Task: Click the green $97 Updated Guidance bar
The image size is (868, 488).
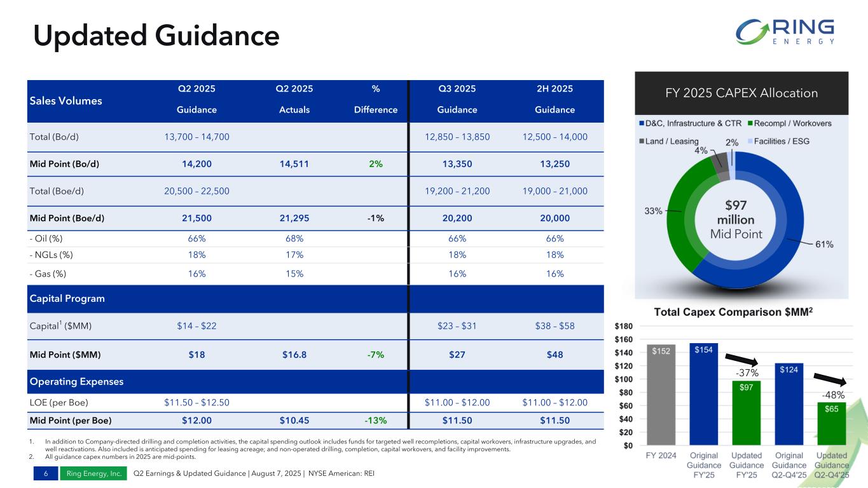Action: click(747, 413)
